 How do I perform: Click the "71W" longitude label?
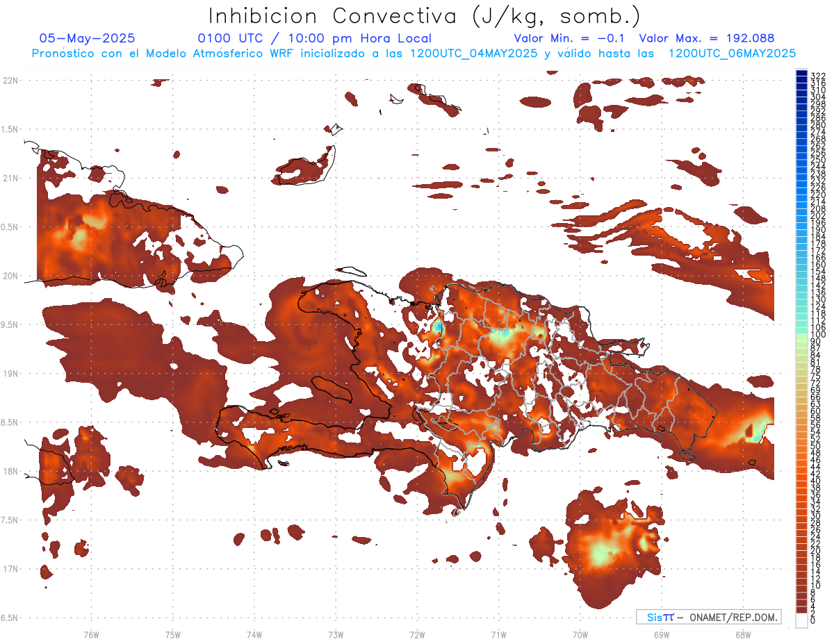498,634
